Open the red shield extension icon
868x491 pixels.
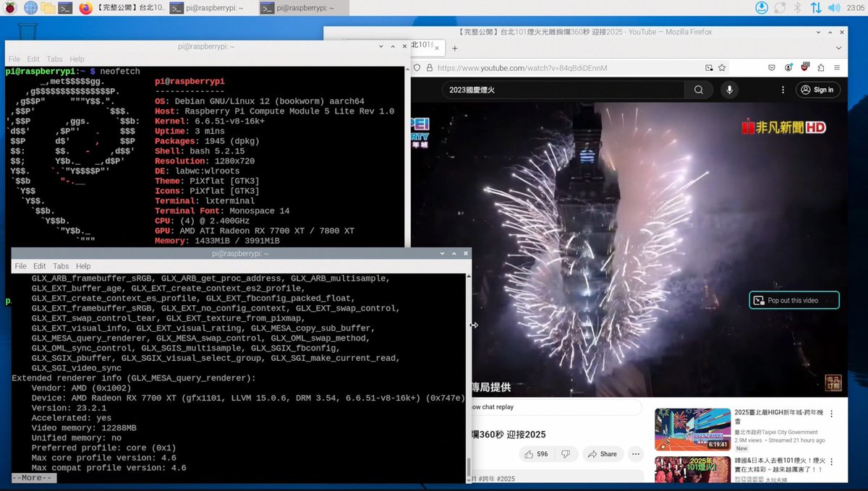click(804, 68)
